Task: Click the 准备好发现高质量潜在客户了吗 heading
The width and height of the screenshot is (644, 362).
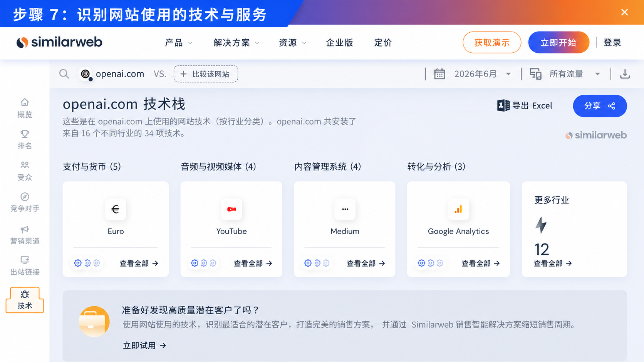Action: click(x=191, y=310)
